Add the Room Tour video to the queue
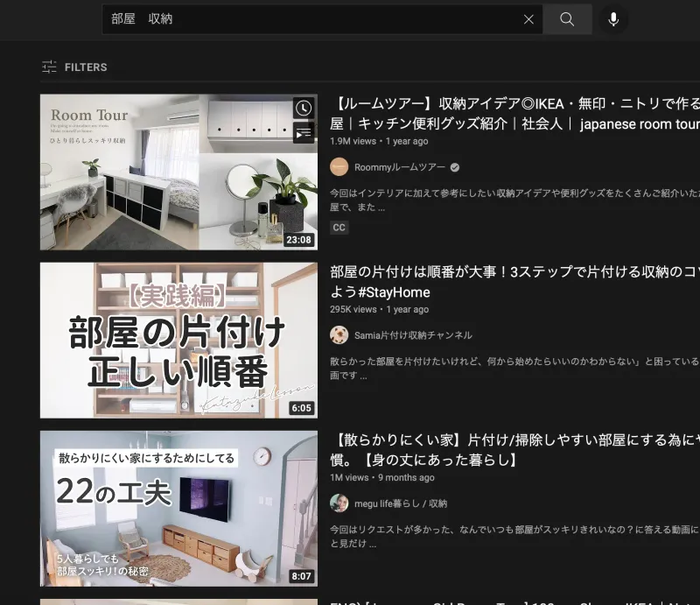Image resolution: width=700 pixels, height=605 pixels. 305,134
